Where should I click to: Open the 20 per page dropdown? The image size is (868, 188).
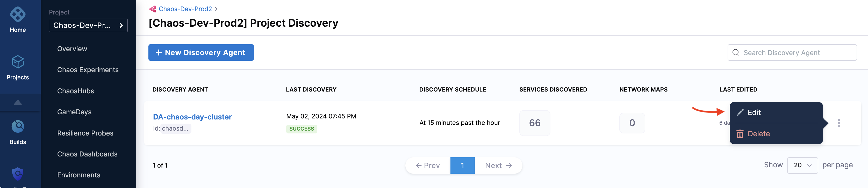(802, 166)
